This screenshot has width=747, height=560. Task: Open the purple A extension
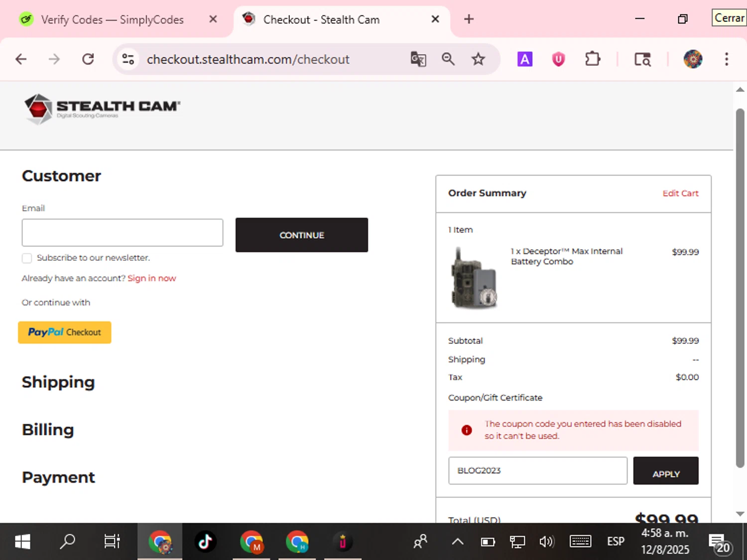525,59
